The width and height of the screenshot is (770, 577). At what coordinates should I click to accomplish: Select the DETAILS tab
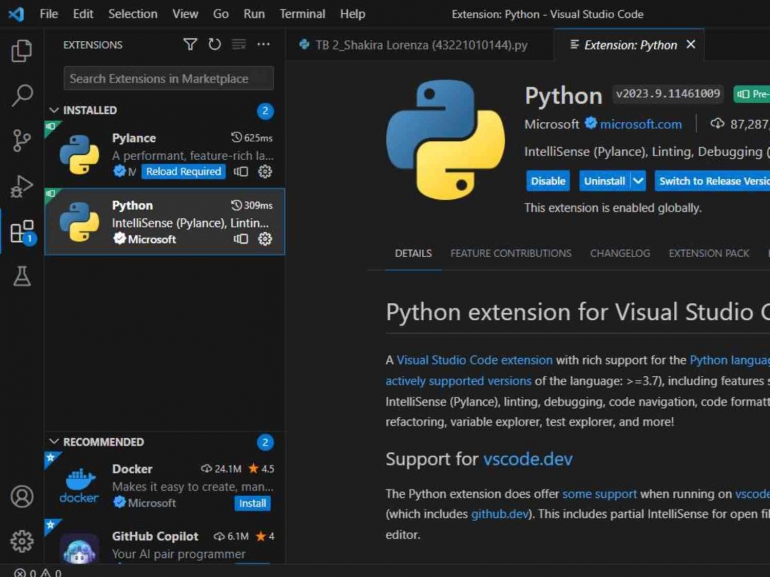coord(413,253)
